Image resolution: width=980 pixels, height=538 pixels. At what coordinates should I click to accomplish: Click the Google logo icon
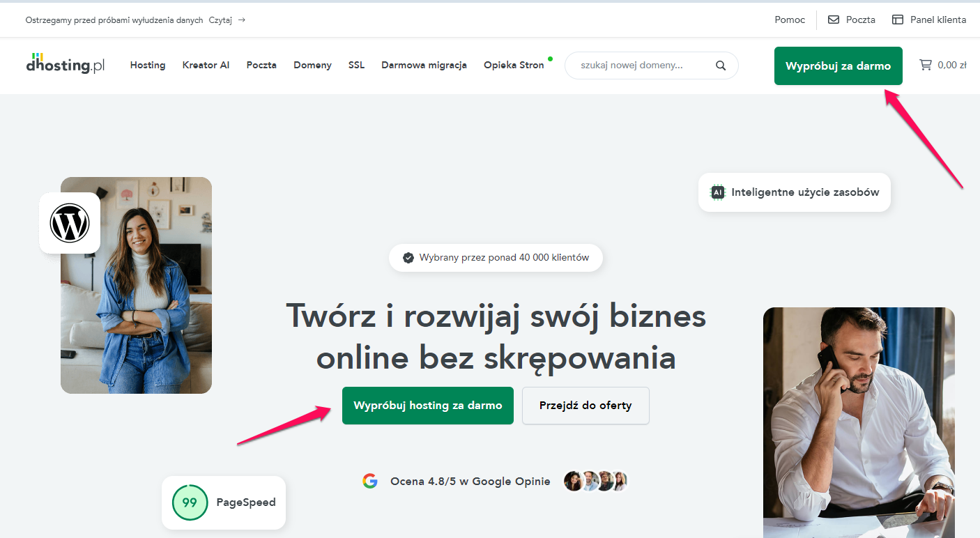tap(370, 481)
